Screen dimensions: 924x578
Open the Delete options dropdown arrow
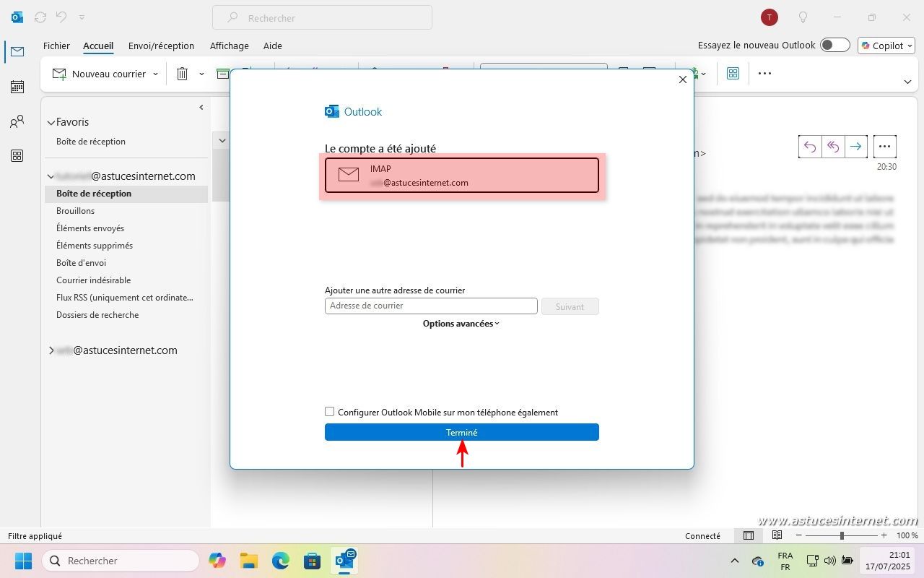[x=201, y=74]
